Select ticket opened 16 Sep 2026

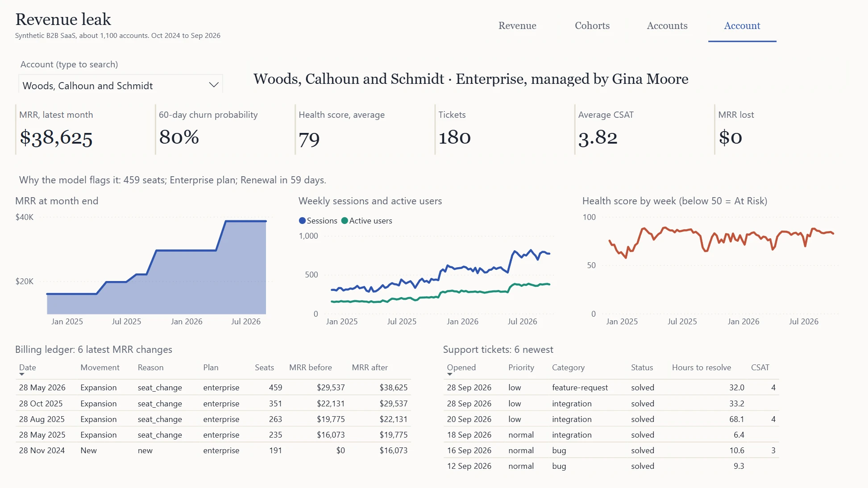611,450
